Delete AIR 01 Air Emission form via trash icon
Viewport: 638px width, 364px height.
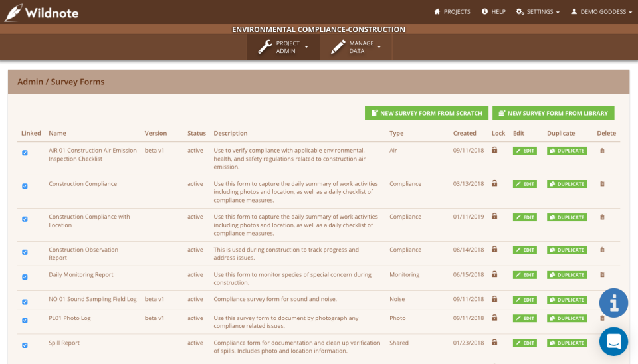602,151
